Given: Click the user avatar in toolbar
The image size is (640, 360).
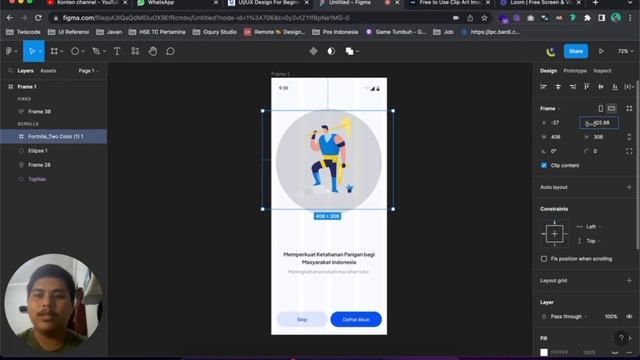Looking at the screenshot, I should [x=551, y=51].
